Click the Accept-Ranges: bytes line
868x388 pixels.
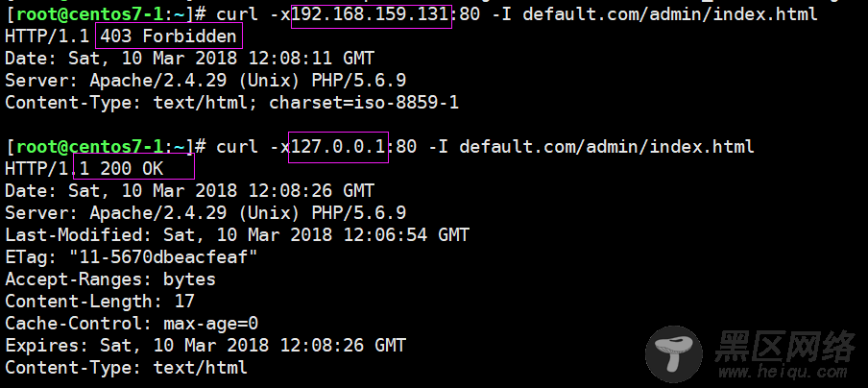110,279
